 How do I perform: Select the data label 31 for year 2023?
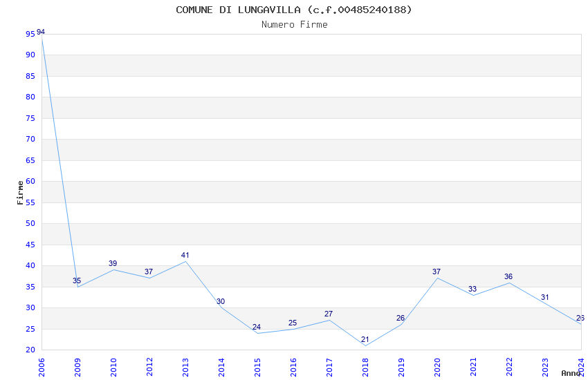point(545,297)
